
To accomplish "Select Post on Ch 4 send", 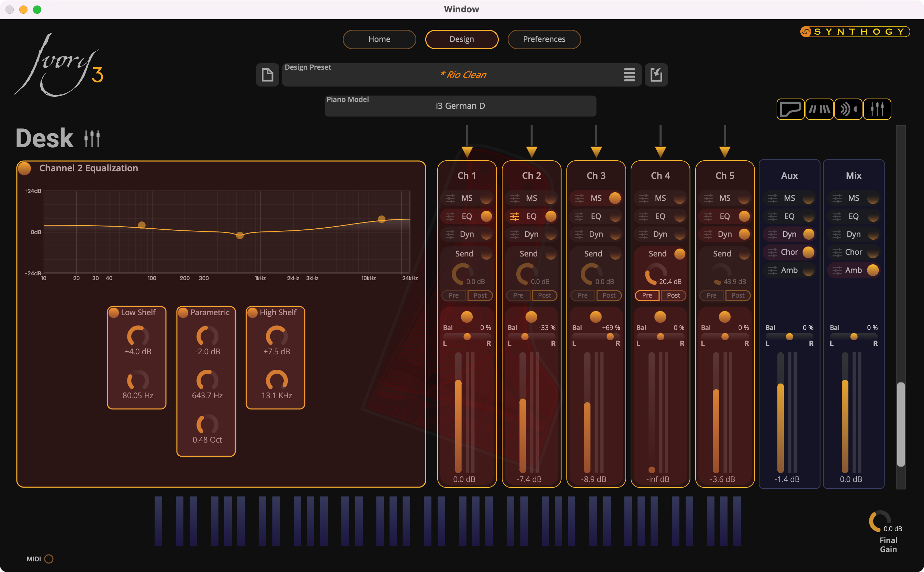I will tap(673, 296).
